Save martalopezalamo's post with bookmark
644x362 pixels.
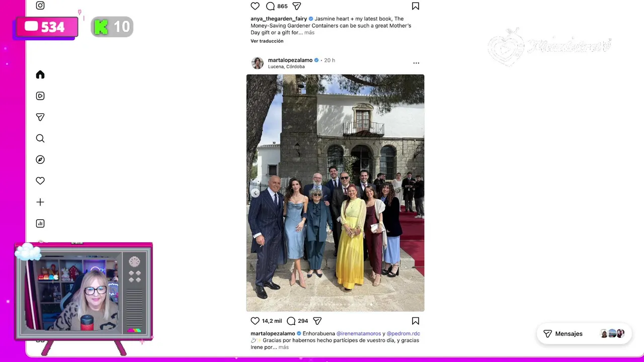[x=416, y=321]
